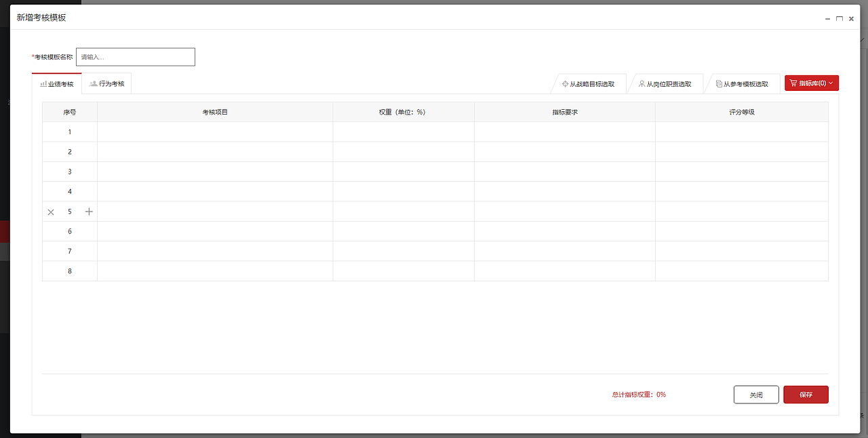This screenshot has width=868, height=438.
Task: Switch to the 行为考核 tab
Action: (106, 83)
